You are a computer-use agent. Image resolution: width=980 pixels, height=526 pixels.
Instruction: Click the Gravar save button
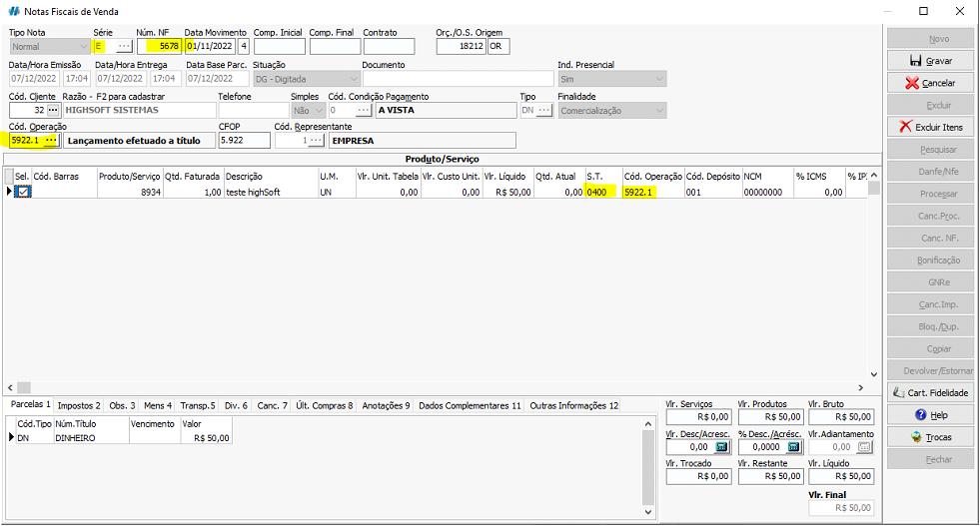click(x=930, y=61)
